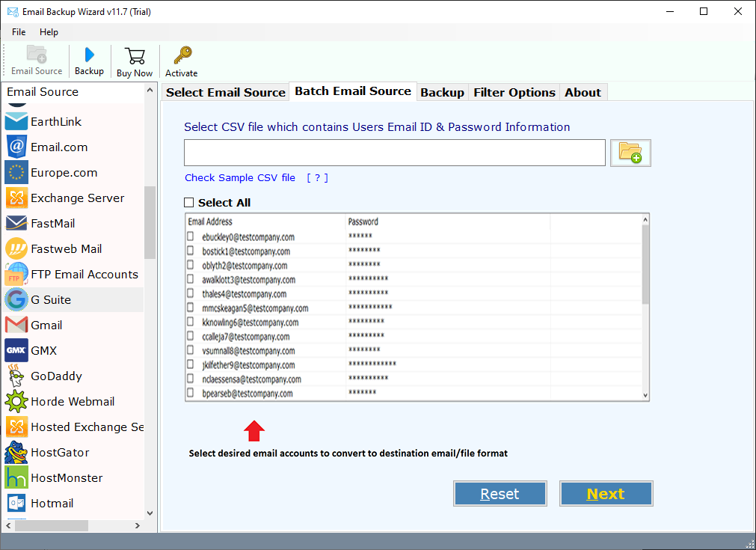
Task: Select the HostGator icon
Action: 16,452
